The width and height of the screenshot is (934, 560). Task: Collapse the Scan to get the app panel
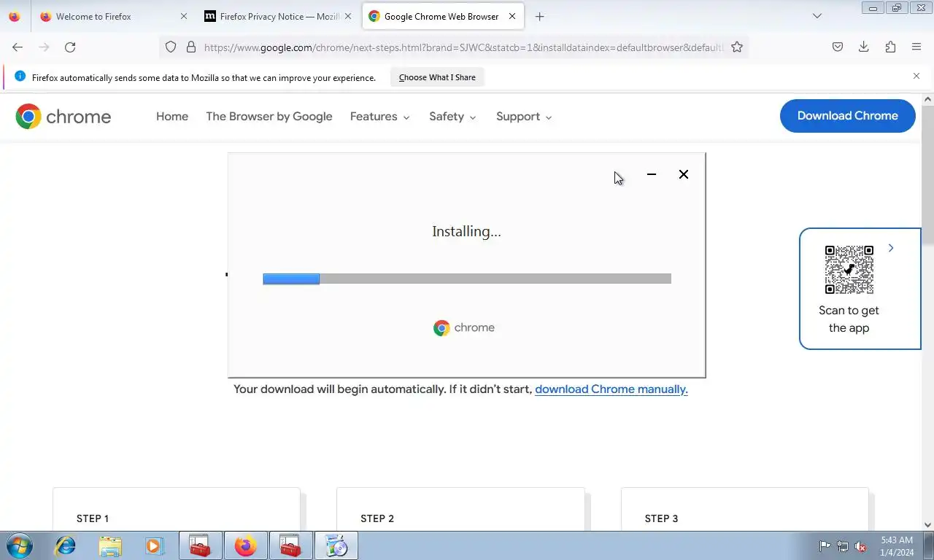pos(891,249)
